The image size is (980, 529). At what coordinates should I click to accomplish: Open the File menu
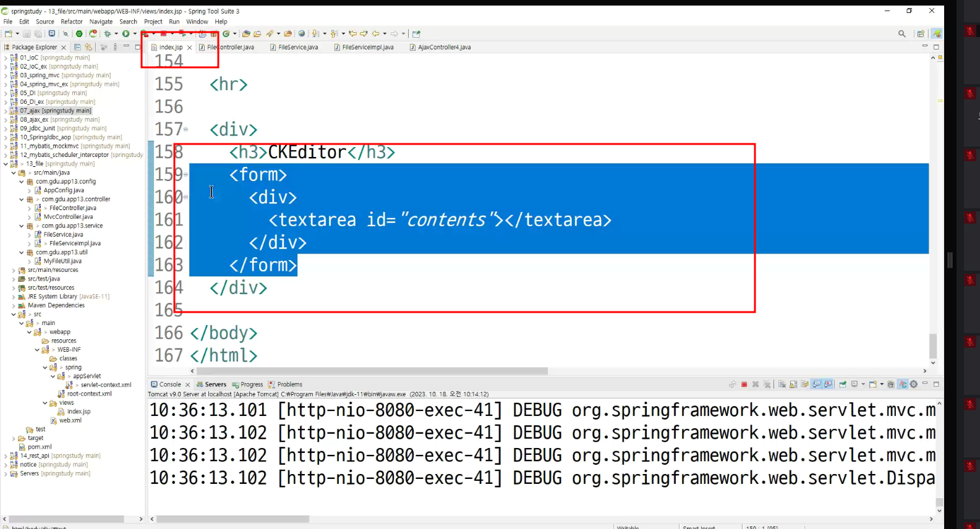8,22
